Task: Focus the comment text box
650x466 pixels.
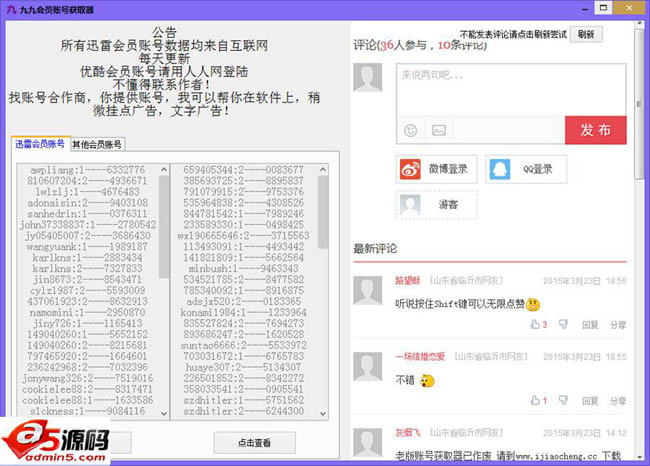Action: coord(511,90)
